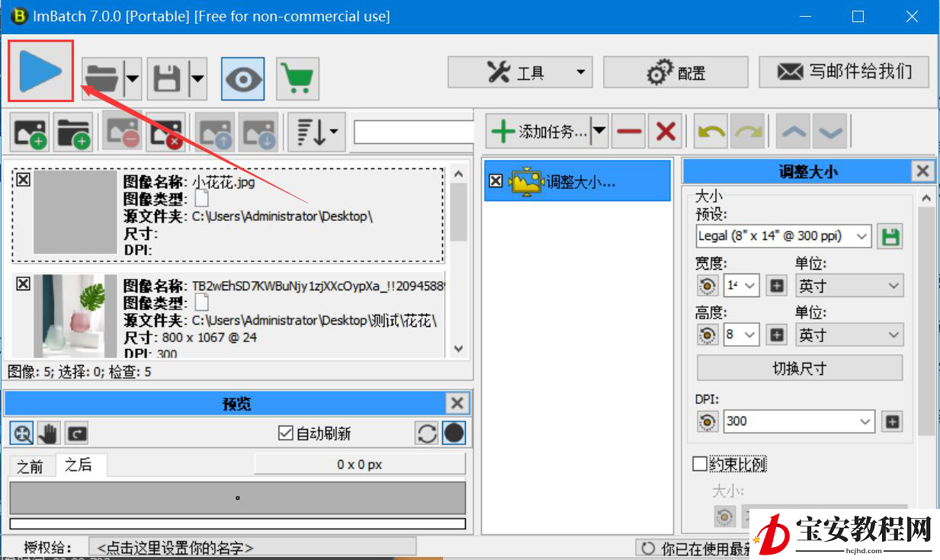Click the rotate arrow icon in preview toolbar
Viewport: 940px width, 560px height.
click(76, 434)
